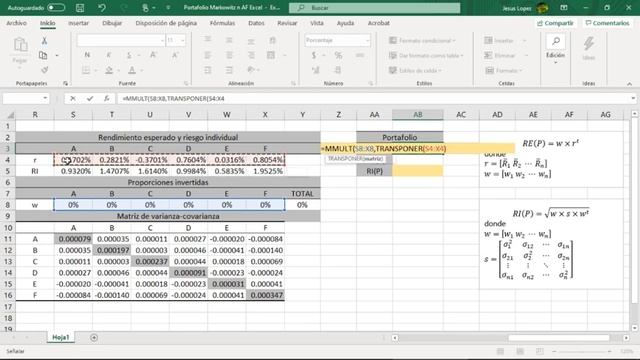Click the Format Painter brush icon
640x360 pixels.
coord(44,70)
